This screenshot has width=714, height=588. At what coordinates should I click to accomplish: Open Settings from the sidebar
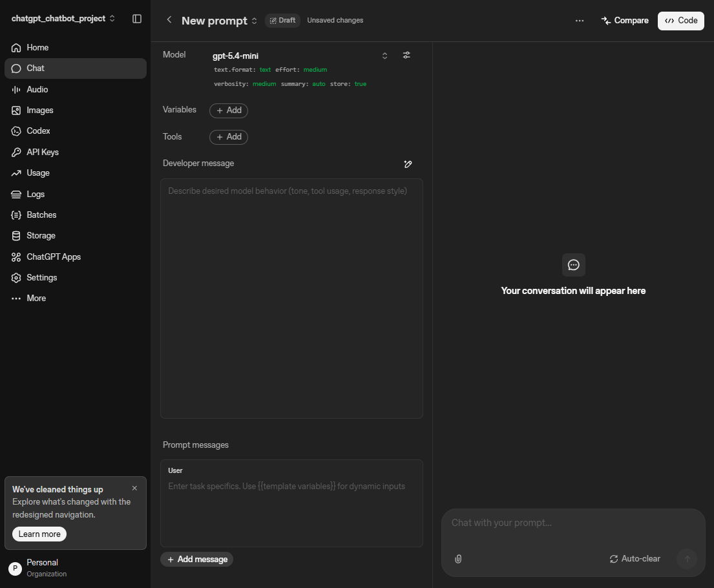click(x=76, y=278)
